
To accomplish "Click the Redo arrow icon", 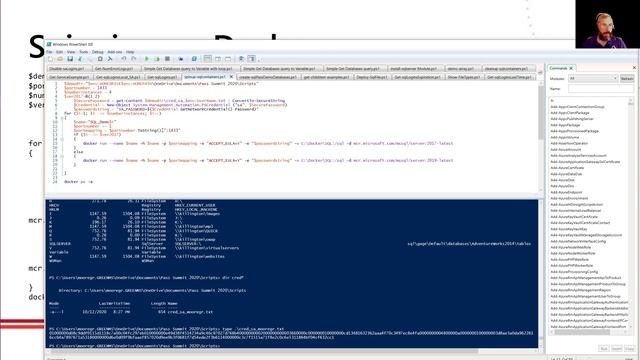I will click(x=133, y=59).
